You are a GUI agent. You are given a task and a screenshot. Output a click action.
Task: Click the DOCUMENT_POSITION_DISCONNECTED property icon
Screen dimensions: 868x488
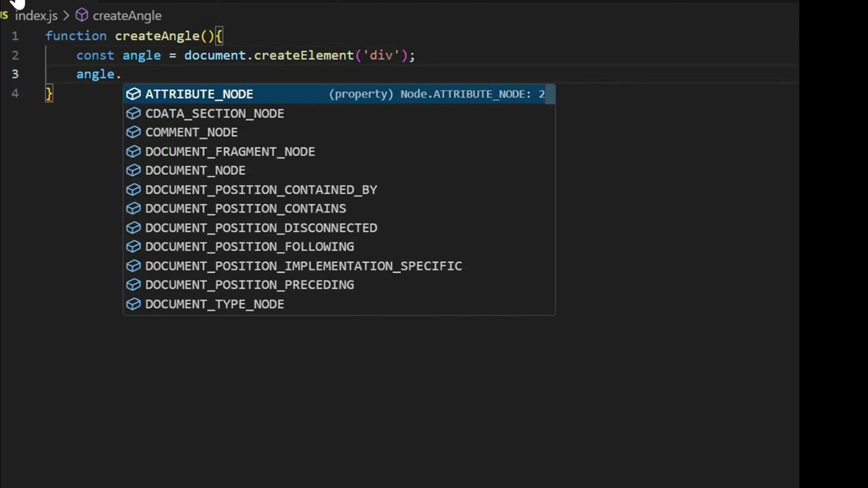(x=134, y=228)
